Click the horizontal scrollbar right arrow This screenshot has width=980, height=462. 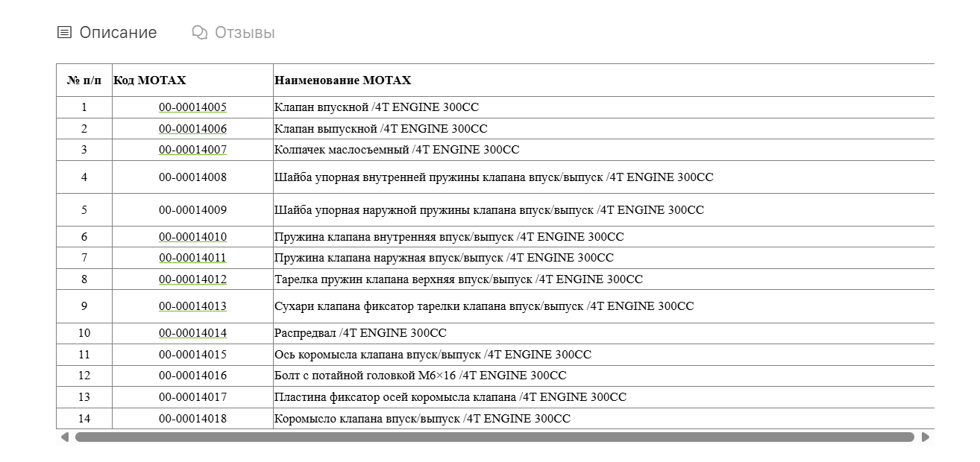tap(926, 437)
